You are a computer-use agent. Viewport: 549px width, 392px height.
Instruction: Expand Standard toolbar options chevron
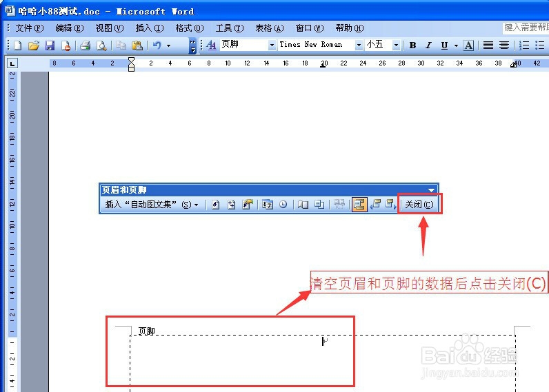pos(192,45)
